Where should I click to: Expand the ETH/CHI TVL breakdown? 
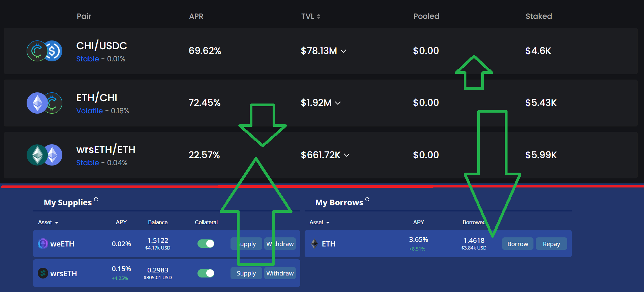click(x=338, y=103)
